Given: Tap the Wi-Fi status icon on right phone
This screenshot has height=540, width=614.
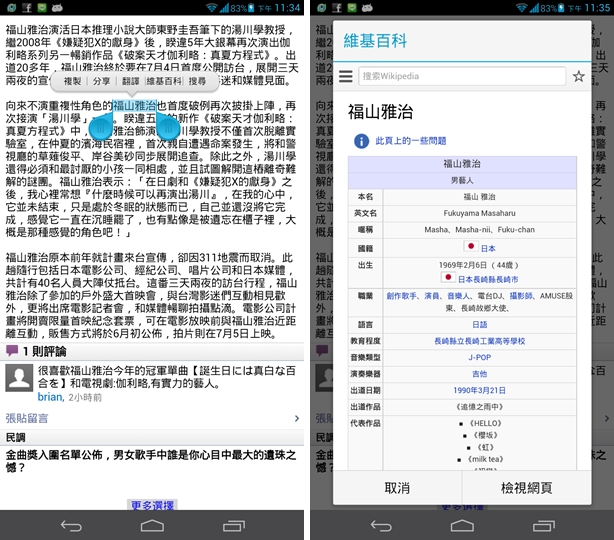Looking at the screenshot, I should coord(522,7).
